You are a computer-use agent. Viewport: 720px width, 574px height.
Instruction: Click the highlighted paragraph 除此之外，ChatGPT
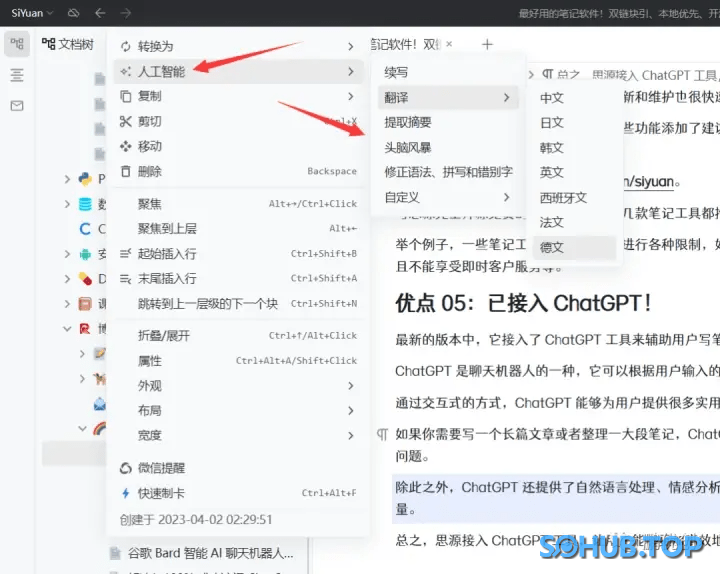click(556, 498)
